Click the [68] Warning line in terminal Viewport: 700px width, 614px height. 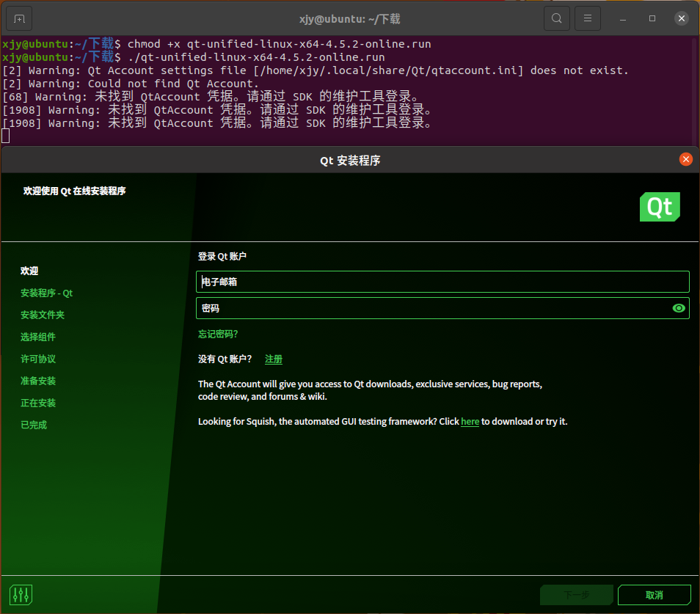pos(211,97)
